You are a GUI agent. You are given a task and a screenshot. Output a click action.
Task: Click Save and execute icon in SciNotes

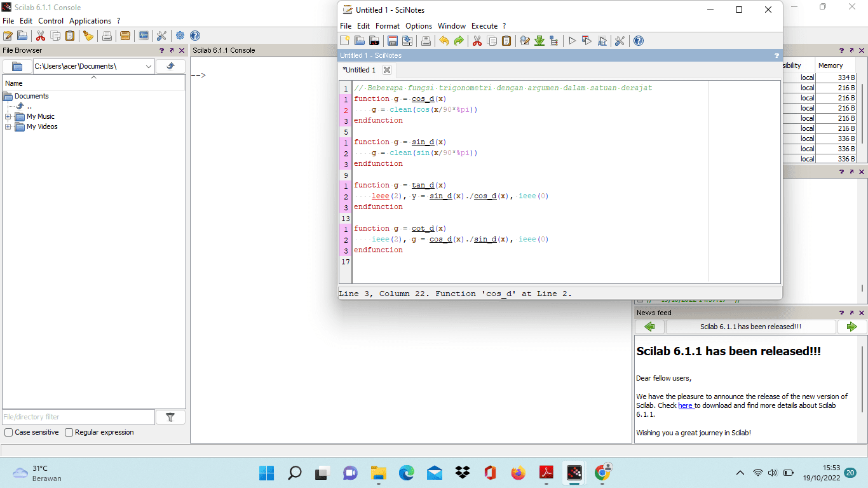click(587, 41)
